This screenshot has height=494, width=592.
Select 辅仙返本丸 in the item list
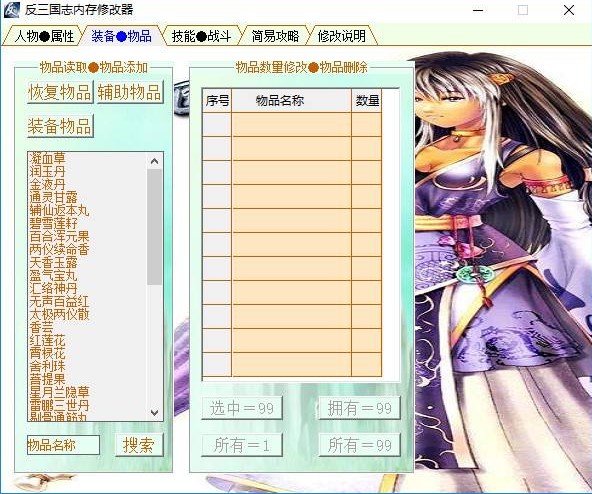click(x=59, y=210)
